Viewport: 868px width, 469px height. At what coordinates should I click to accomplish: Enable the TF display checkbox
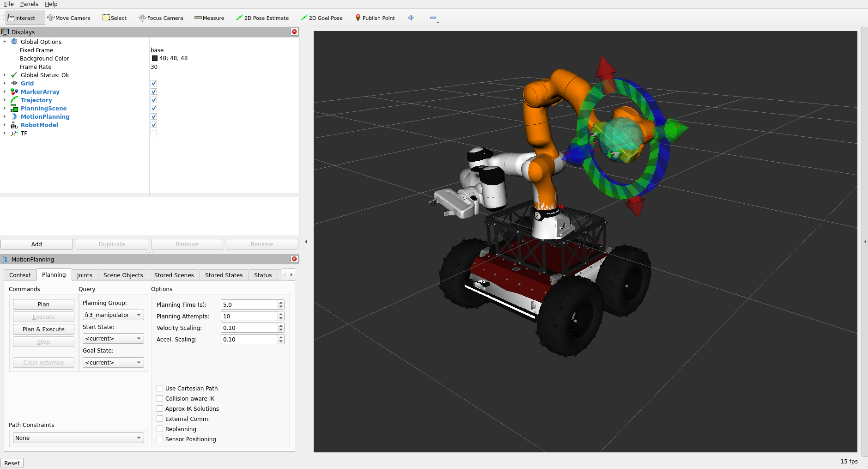[x=154, y=133]
